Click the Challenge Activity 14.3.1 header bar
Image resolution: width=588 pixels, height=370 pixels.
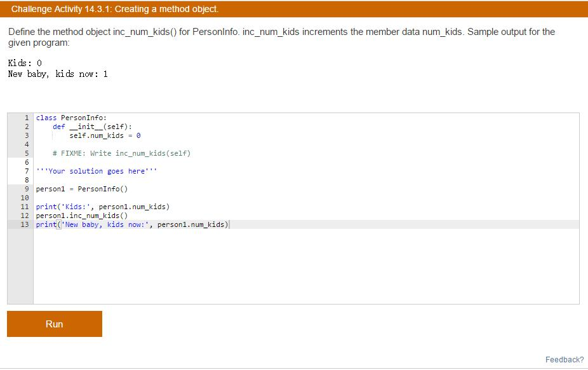tap(294, 9)
